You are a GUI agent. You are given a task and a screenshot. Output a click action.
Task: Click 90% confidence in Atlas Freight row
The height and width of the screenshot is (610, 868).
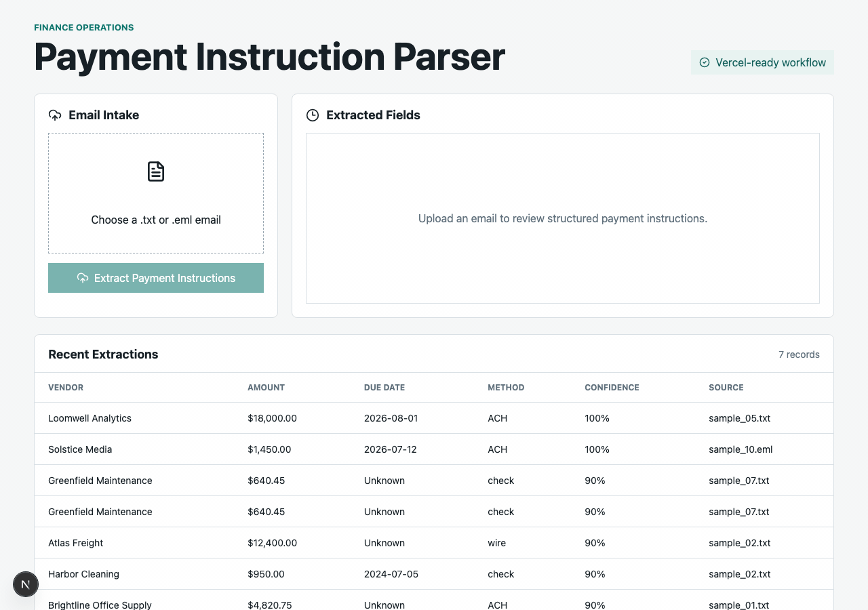(x=595, y=543)
